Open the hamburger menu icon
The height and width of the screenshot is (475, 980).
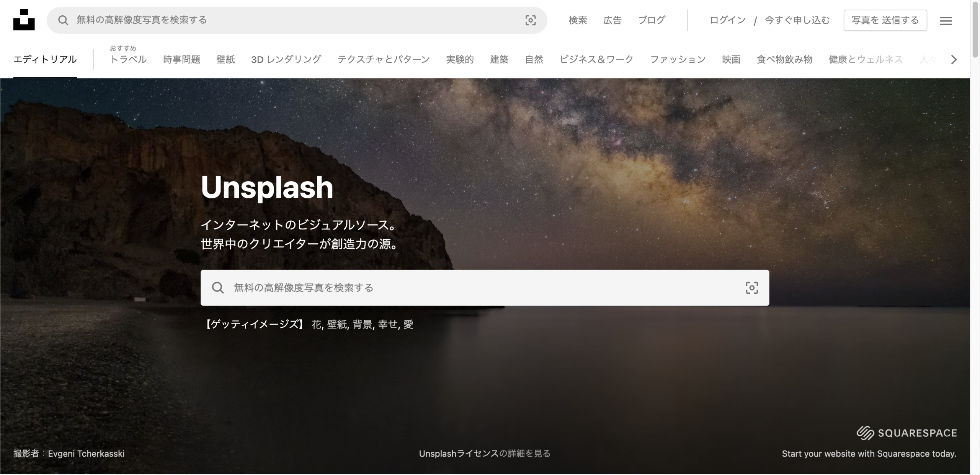tap(946, 21)
